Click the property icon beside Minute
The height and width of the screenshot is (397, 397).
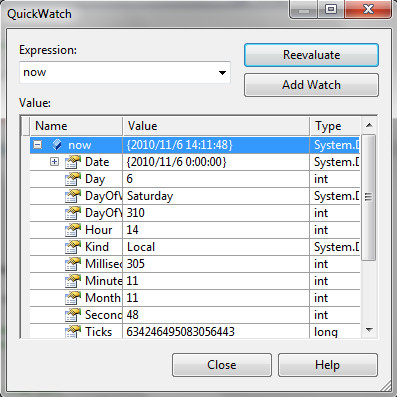[73, 281]
